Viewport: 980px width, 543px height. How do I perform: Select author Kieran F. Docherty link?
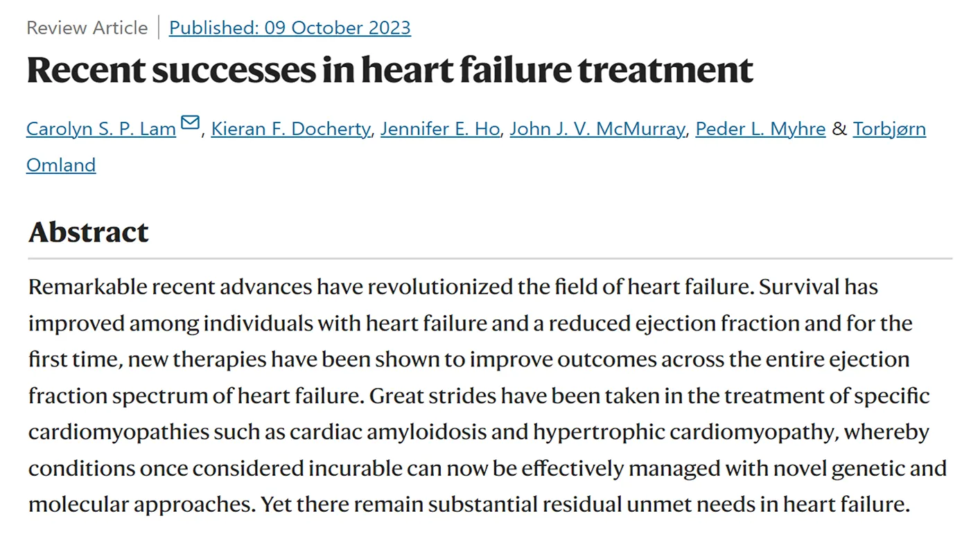pyautogui.click(x=291, y=129)
